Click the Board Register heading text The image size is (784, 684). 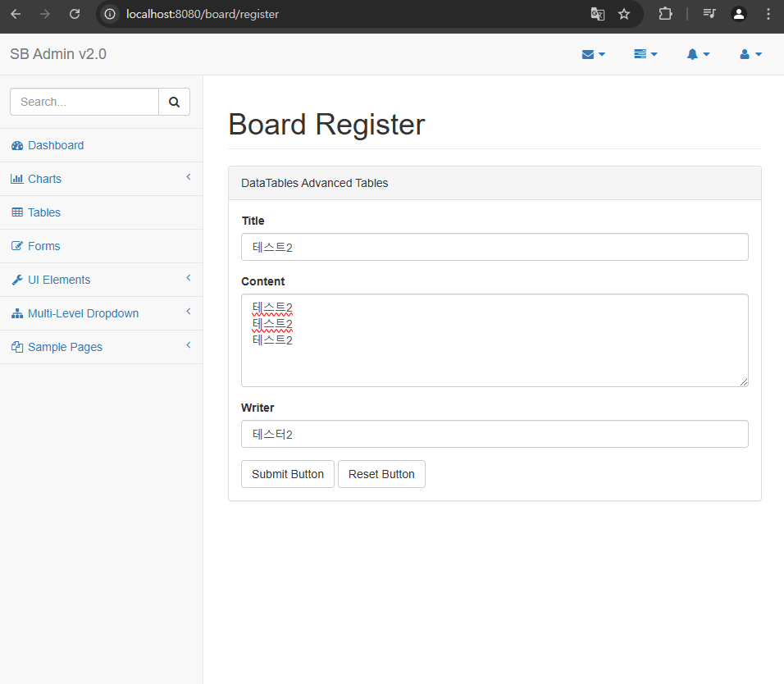click(x=326, y=125)
